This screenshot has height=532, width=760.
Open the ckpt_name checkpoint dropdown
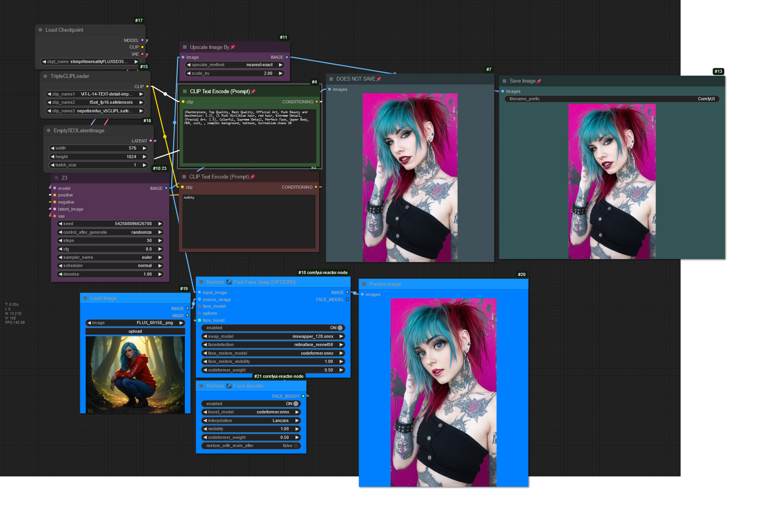90,61
